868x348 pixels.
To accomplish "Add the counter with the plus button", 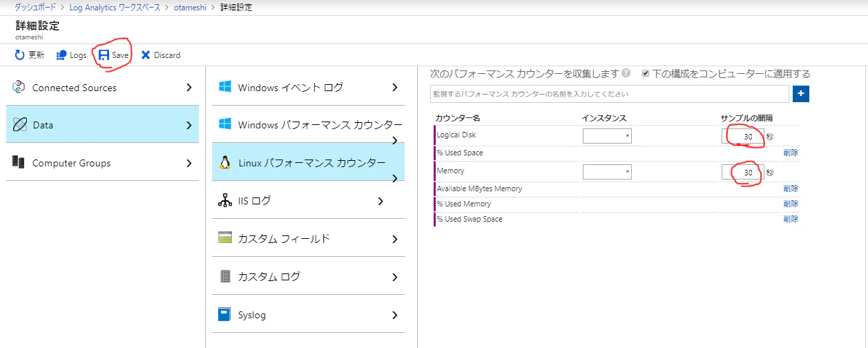I will [801, 94].
